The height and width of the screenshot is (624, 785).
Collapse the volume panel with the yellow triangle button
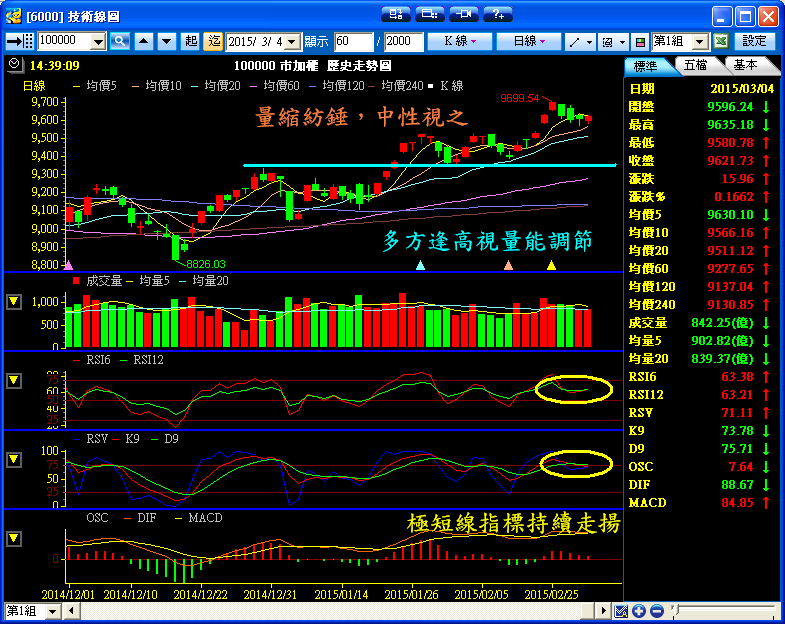(x=14, y=301)
